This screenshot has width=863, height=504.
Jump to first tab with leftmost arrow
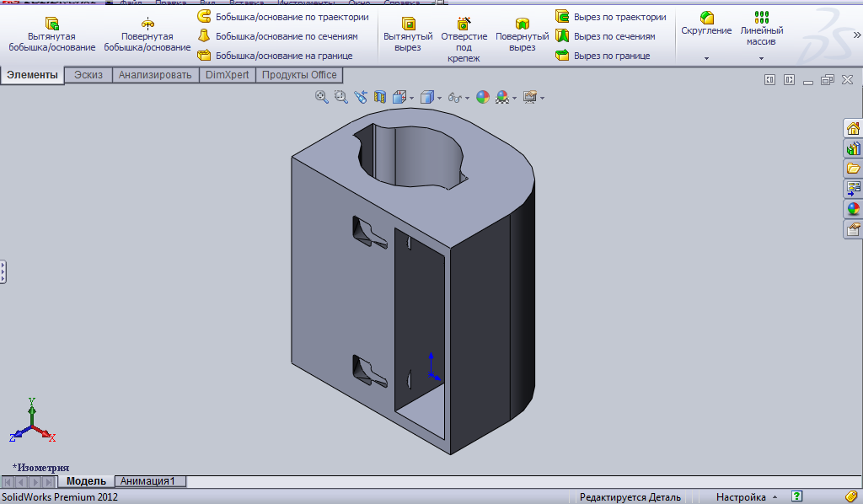8,482
